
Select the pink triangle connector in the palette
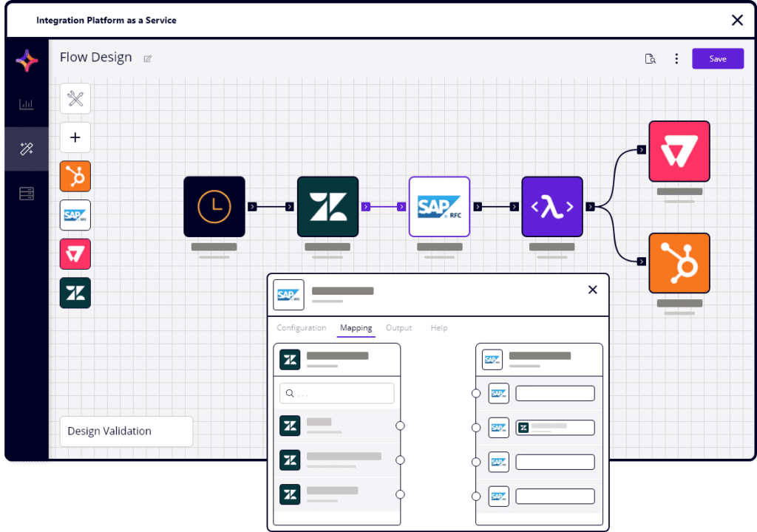pos(75,253)
